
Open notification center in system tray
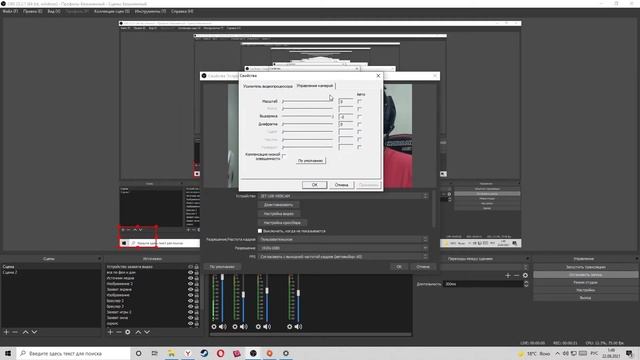[x=629, y=353]
